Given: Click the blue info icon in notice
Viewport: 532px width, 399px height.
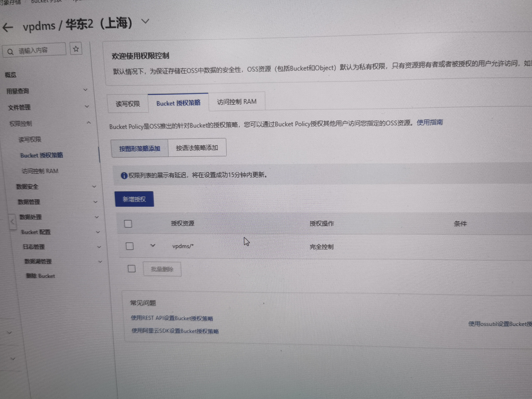Looking at the screenshot, I should pyautogui.click(x=124, y=176).
